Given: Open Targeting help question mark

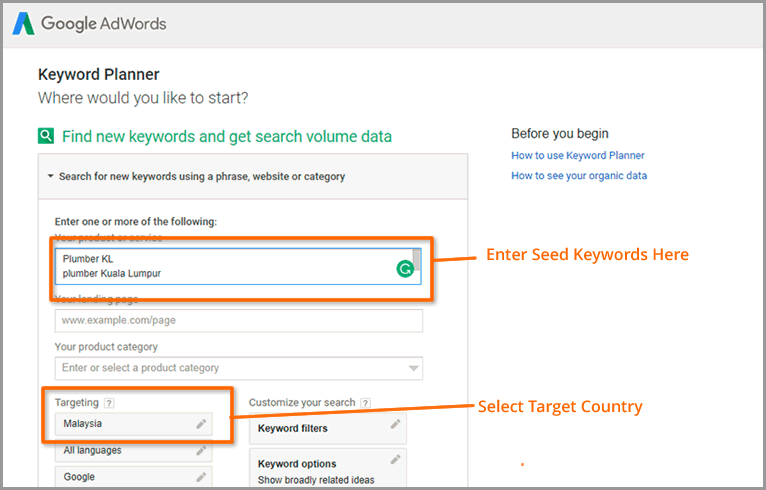Looking at the screenshot, I should [x=109, y=403].
